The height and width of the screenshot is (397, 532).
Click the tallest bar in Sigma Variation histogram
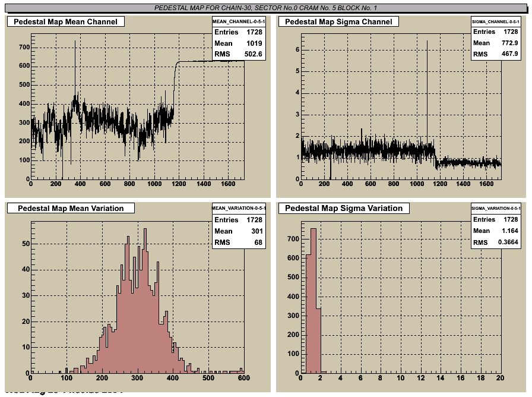[313, 301]
